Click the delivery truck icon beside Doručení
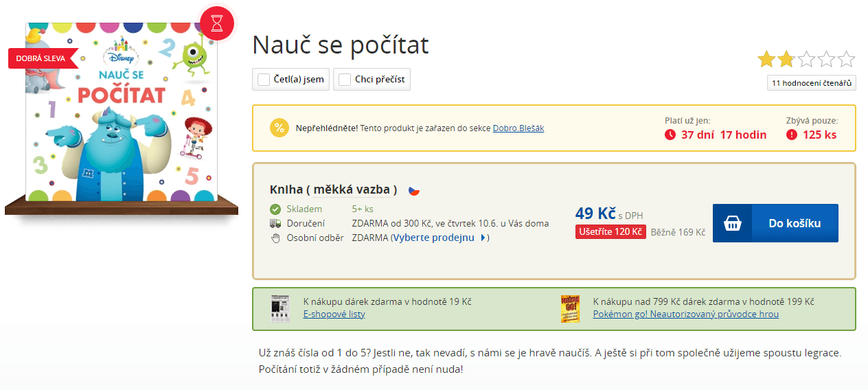This screenshot has height=390, width=868. pyautogui.click(x=275, y=223)
